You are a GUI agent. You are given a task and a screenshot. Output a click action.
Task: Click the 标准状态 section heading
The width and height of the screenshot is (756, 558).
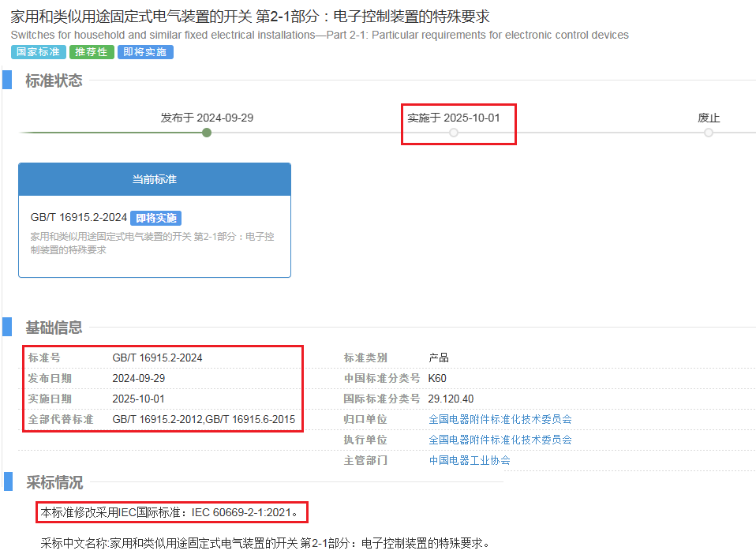tap(54, 81)
